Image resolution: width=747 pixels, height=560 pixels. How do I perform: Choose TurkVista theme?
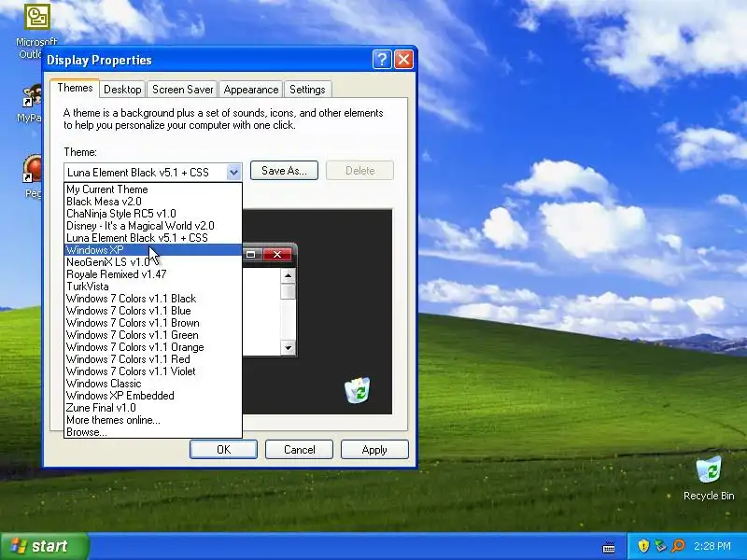[x=153, y=287]
